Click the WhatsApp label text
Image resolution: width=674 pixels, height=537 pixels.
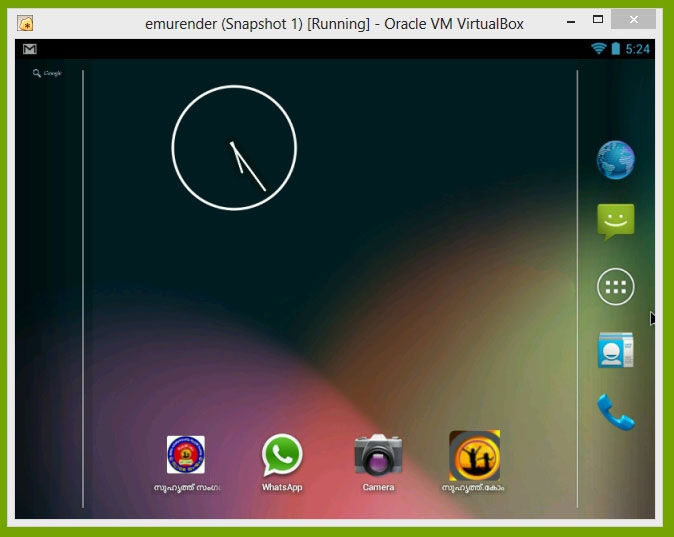[x=282, y=487]
